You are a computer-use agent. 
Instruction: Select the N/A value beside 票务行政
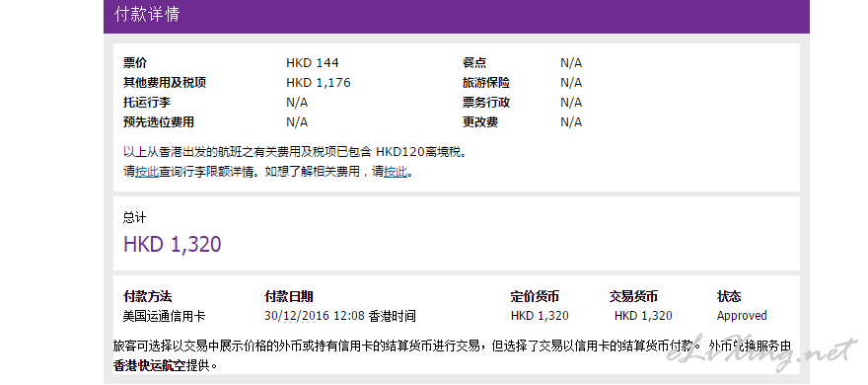(x=571, y=103)
